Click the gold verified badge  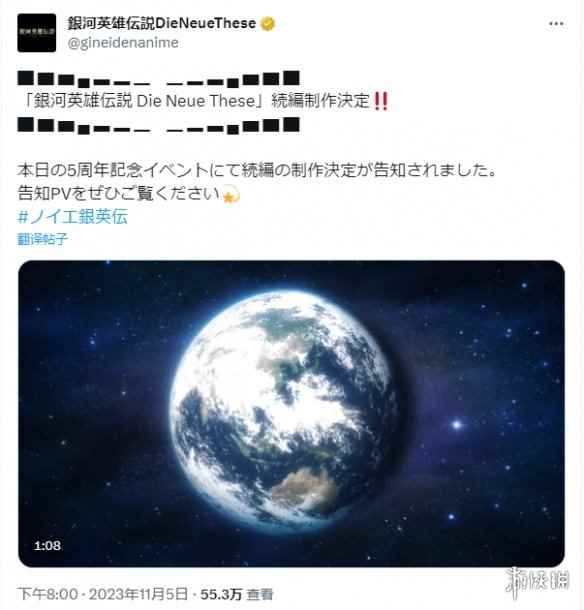pos(268,24)
